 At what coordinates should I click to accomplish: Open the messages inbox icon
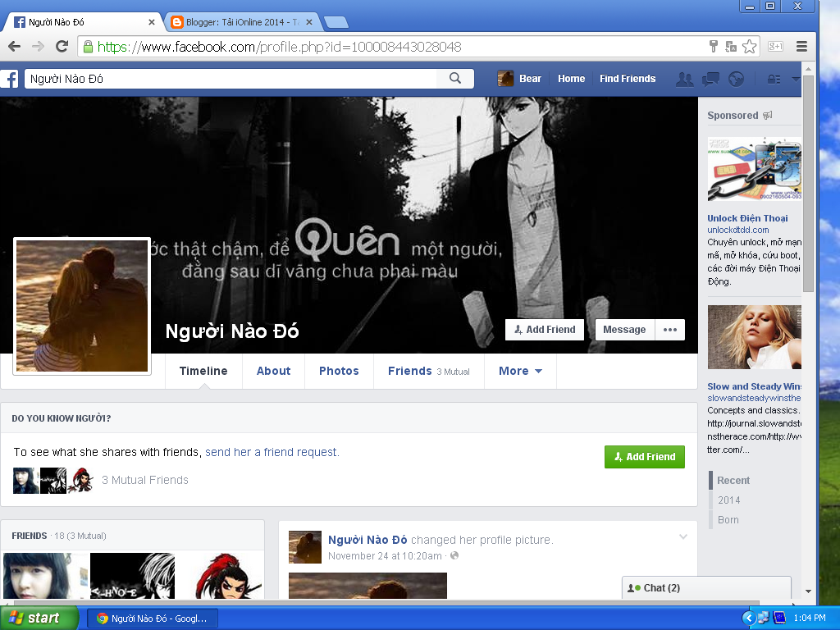coord(711,80)
